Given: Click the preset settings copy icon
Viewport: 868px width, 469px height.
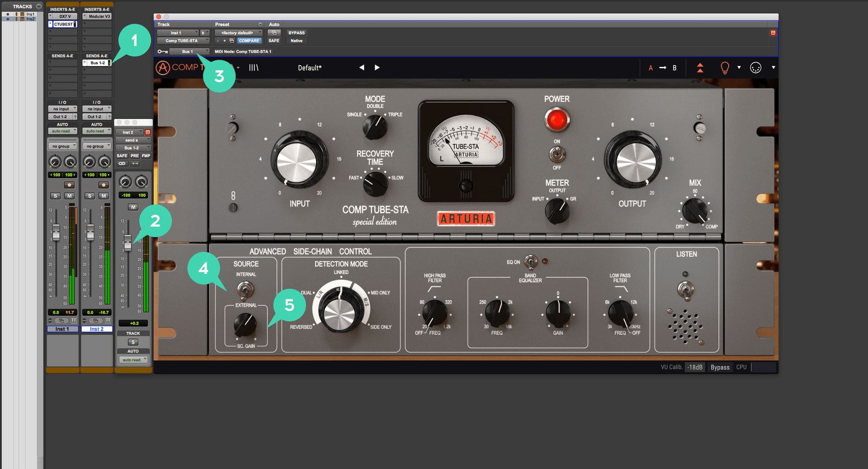Looking at the screenshot, I should [232, 41].
